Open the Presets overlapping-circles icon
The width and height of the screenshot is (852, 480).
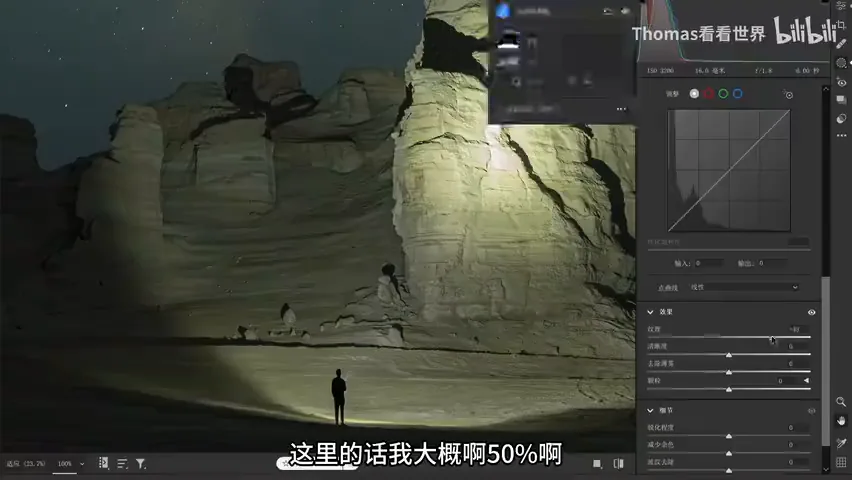[x=842, y=118]
